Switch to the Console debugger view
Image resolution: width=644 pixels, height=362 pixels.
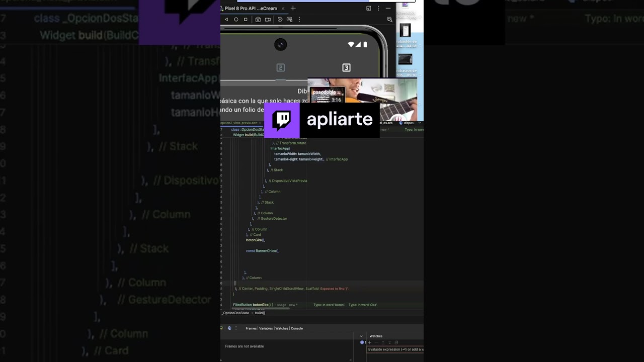pyautogui.click(x=297, y=328)
